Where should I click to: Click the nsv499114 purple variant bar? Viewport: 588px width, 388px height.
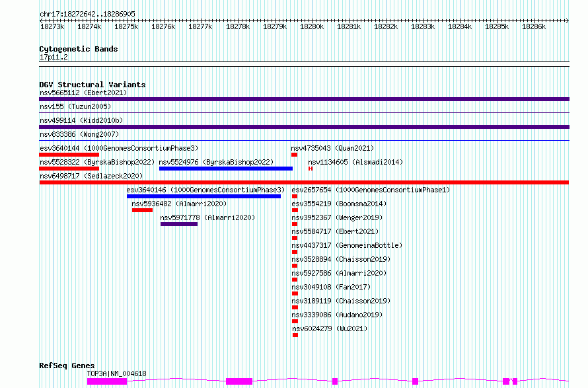304,127
